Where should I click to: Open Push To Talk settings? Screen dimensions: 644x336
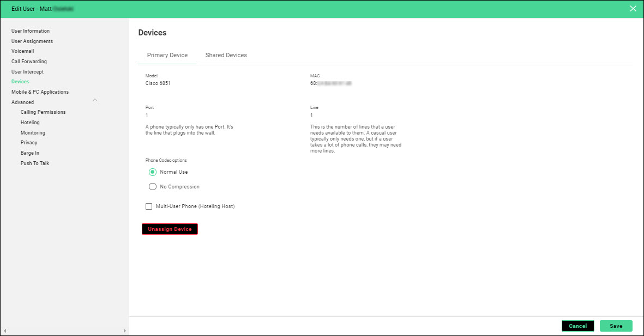pyautogui.click(x=35, y=163)
